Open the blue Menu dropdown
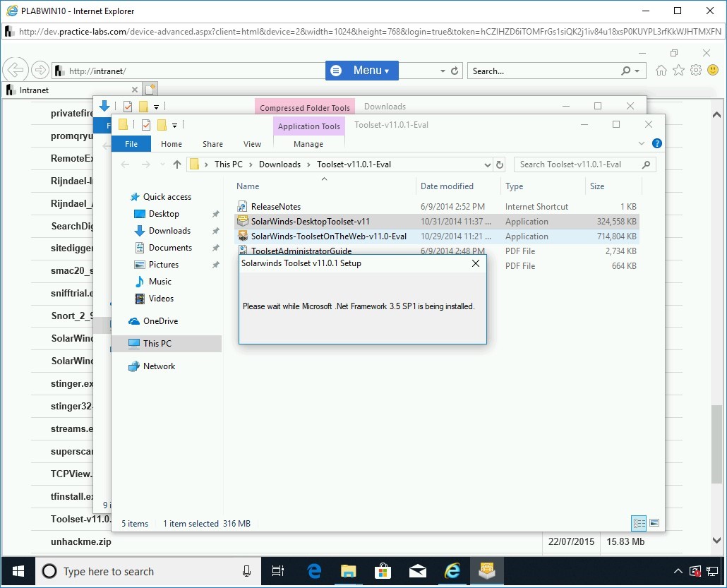Image resolution: width=727 pixels, height=588 pixels. click(362, 71)
